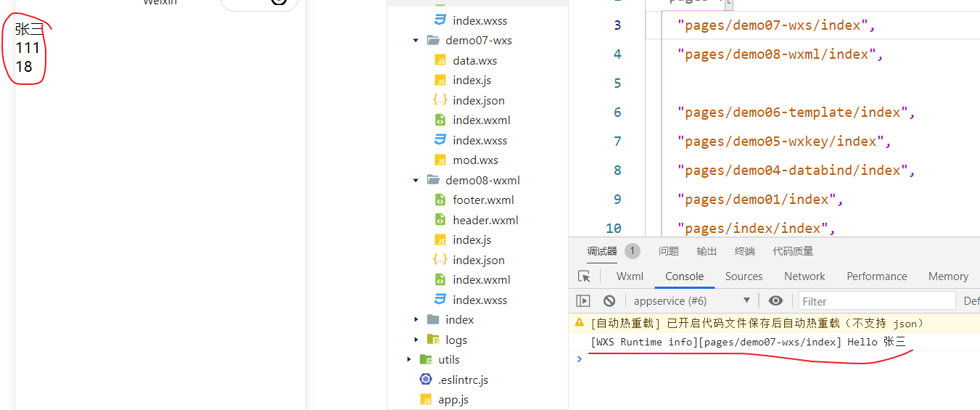Click code line "pages/index/index"
The image size is (980, 410).
757,229
